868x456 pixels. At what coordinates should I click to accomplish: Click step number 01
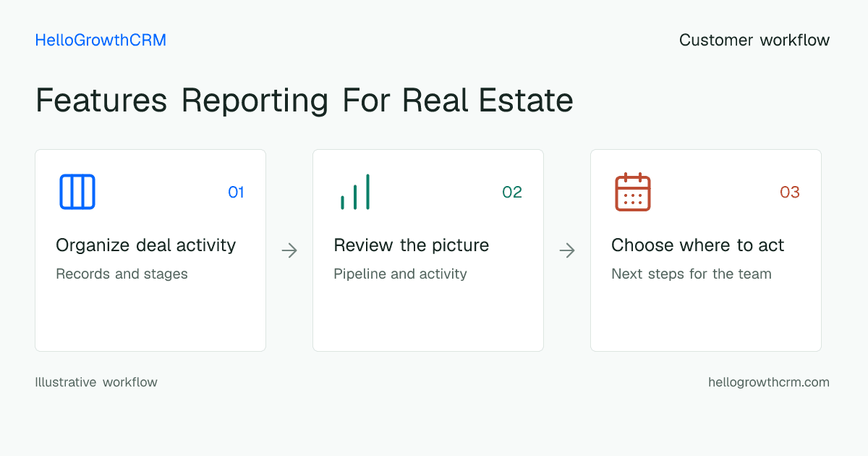click(236, 192)
